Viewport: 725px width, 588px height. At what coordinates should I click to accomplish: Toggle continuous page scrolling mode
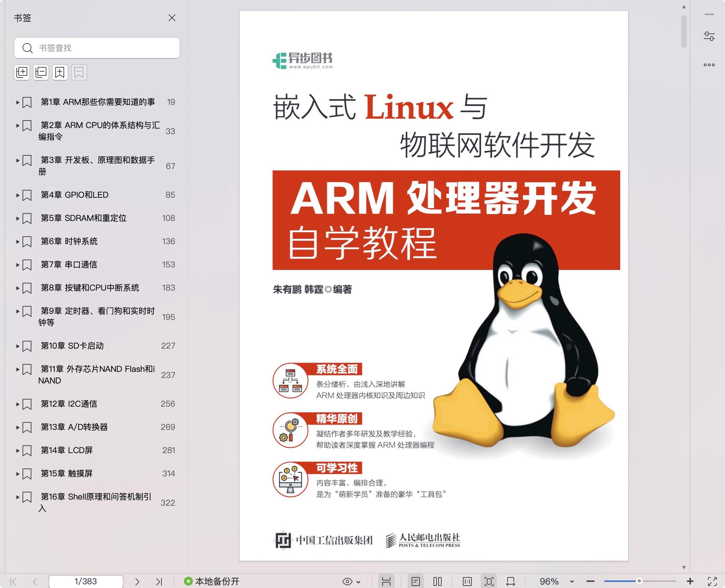click(386, 582)
